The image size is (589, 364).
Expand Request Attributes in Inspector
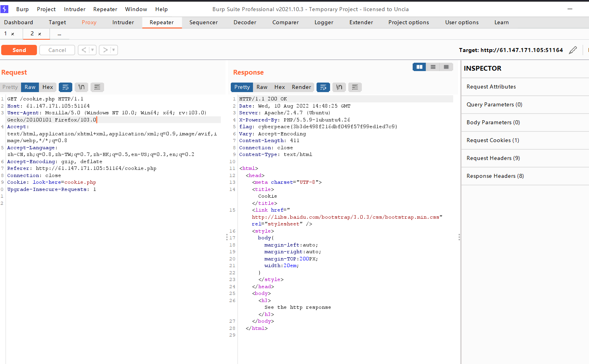[x=525, y=87]
